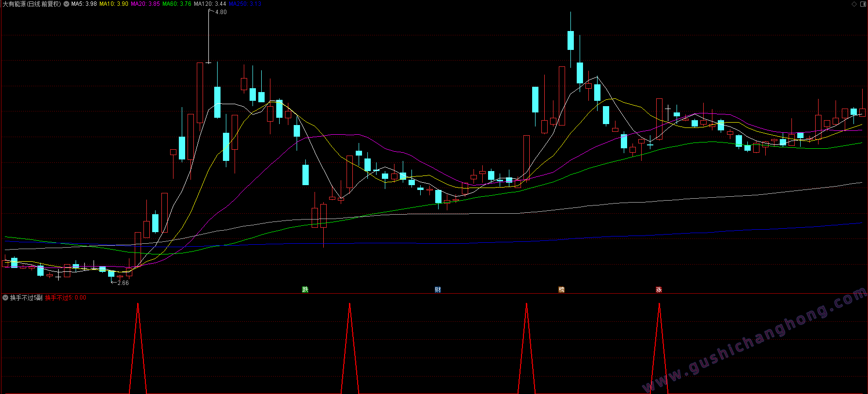This screenshot has height=394, width=868.
Task: Click the 换手不过5副 indicator name
Action: 26,298
